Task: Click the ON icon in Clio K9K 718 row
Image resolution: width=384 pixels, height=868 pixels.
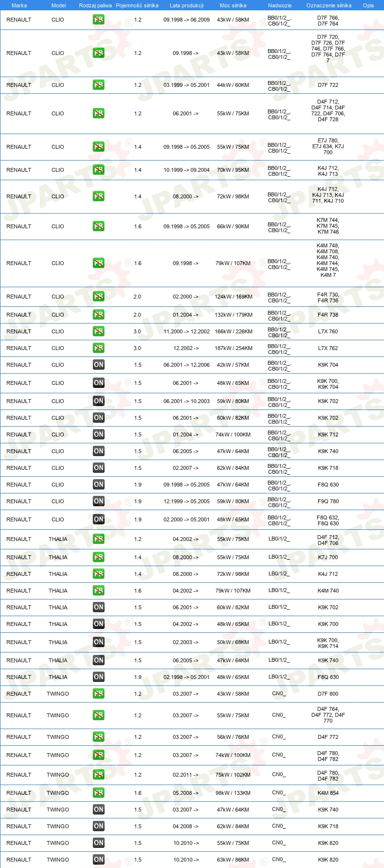Action: [99, 468]
